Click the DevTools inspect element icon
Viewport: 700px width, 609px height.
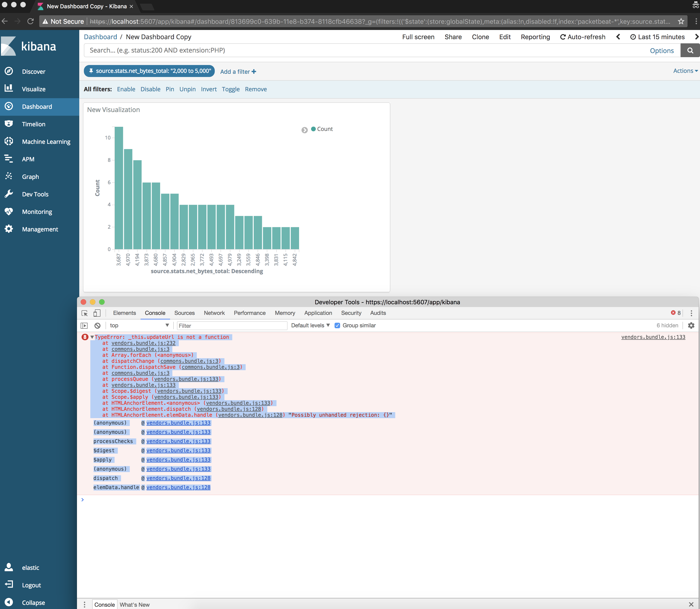85,313
